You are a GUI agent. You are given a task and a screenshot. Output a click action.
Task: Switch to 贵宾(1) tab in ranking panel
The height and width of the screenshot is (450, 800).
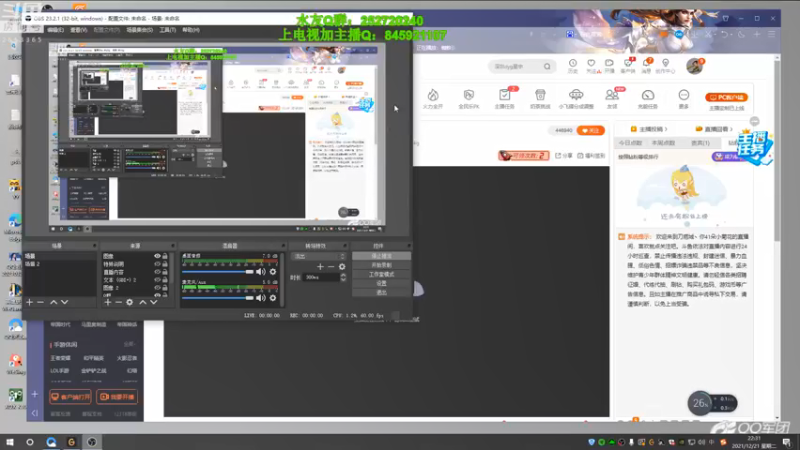(701, 143)
